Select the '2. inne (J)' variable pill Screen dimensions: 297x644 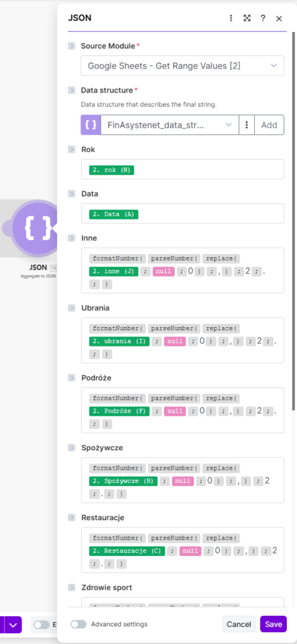(114, 271)
